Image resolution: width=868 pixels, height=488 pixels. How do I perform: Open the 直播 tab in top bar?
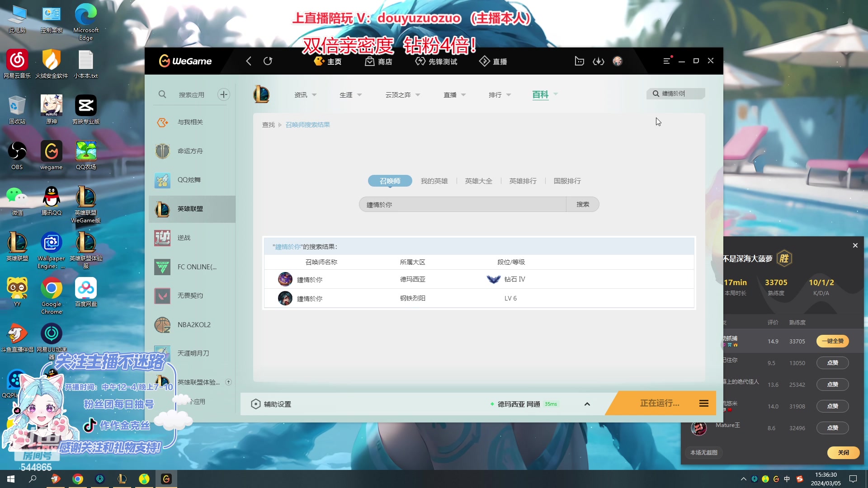coord(493,61)
